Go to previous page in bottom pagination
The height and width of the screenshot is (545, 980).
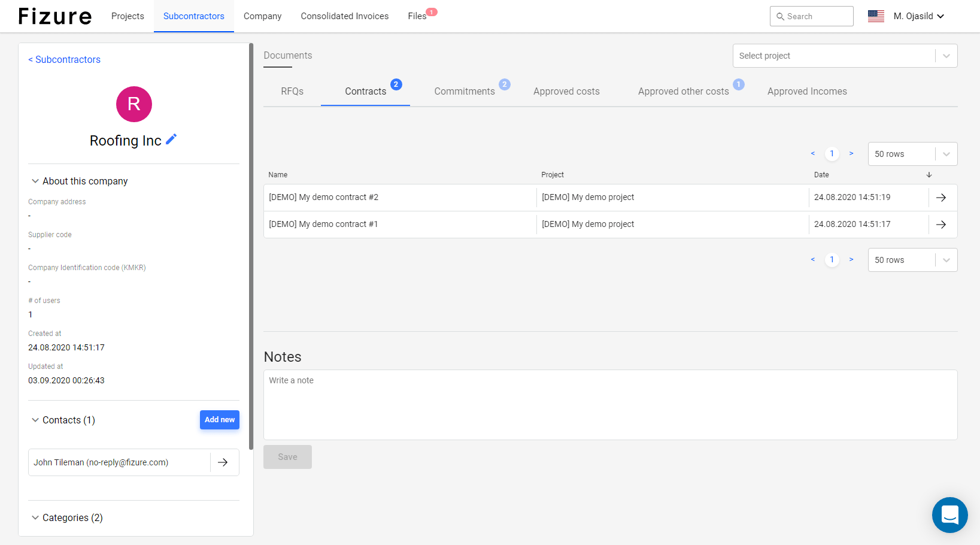pyautogui.click(x=813, y=260)
